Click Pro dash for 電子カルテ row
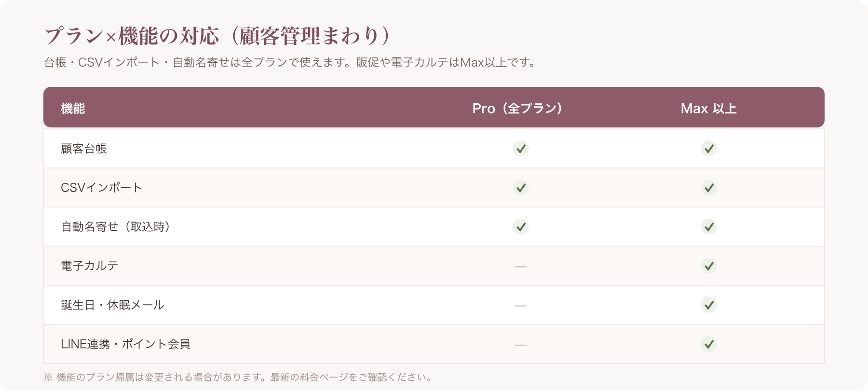Viewport: 868px width, 391px height. tap(521, 266)
